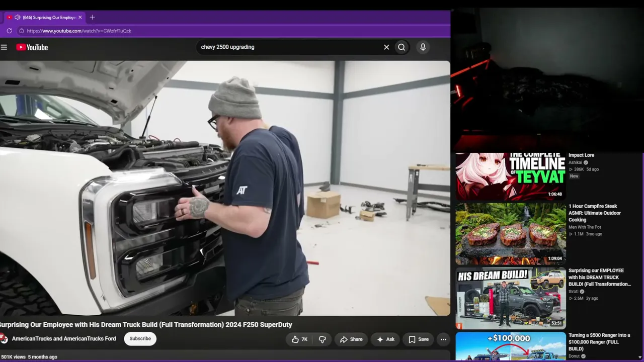Subscribe to the AmericanTrucks channel
The width and height of the screenshot is (644, 362).
tap(140, 339)
